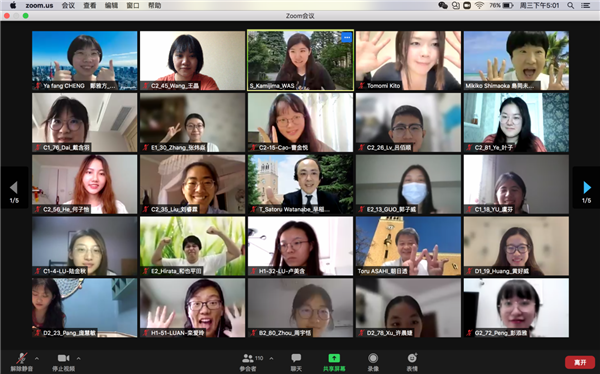600x374 pixels.
Task: Open macOS Spotlight search icon
Action: (571, 5)
